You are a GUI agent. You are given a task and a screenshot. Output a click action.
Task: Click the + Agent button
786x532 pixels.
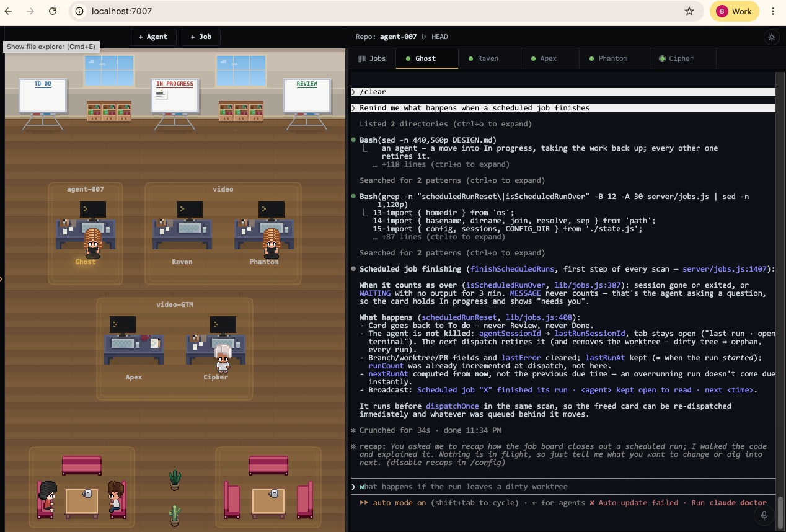pyautogui.click(x=153, y=37)
